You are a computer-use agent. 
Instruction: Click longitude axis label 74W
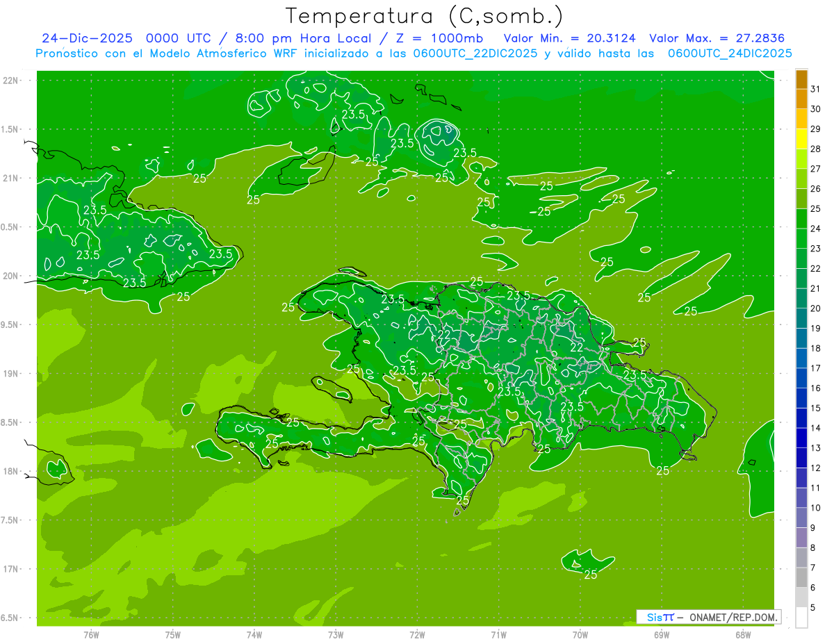254,635
